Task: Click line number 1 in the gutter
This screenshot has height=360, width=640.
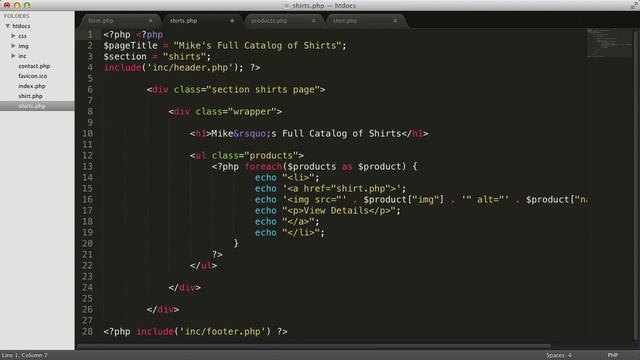Action: pos(90,34)
